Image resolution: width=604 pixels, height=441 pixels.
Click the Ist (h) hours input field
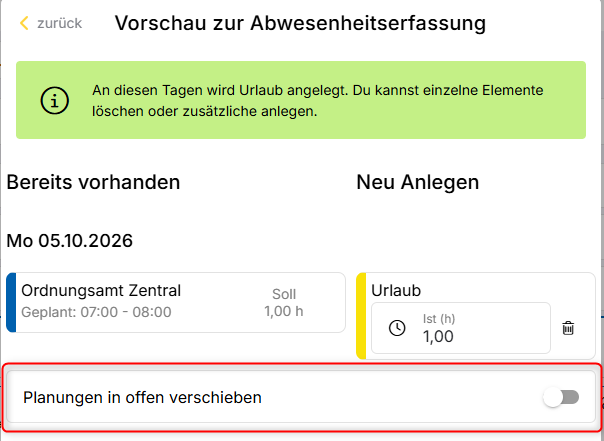pyautogui.click(x=461, y=328)
